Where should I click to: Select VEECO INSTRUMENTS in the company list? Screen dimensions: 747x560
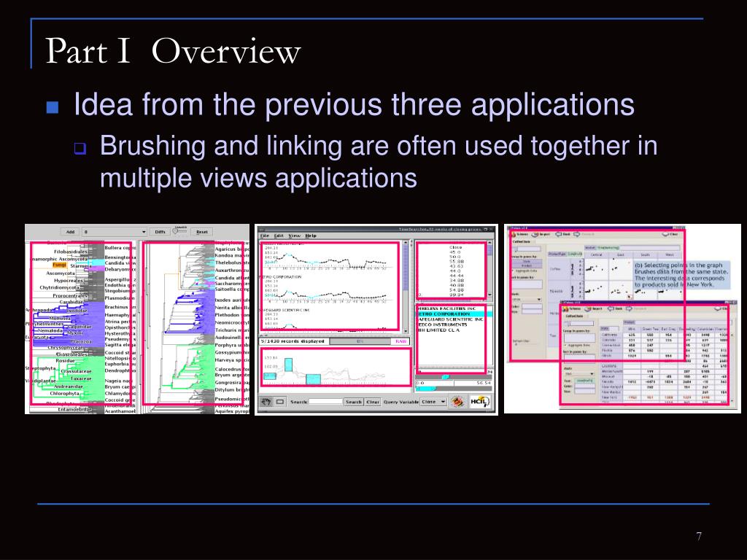tap(442, 324)
